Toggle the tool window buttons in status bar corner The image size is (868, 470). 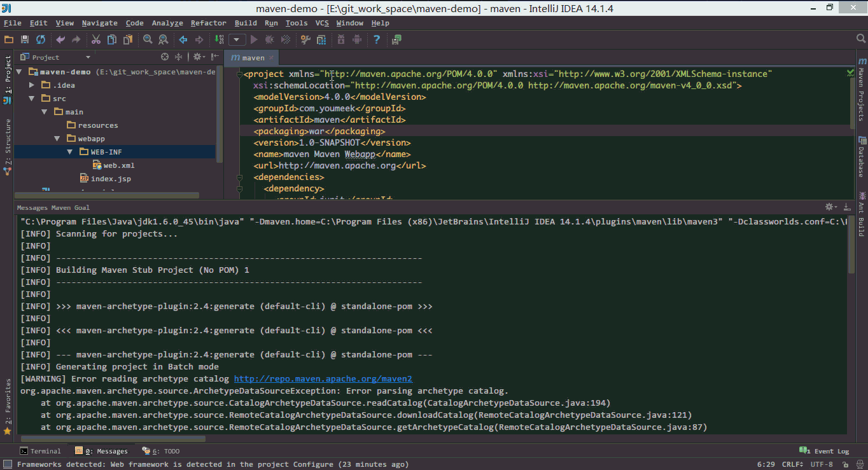7,464
